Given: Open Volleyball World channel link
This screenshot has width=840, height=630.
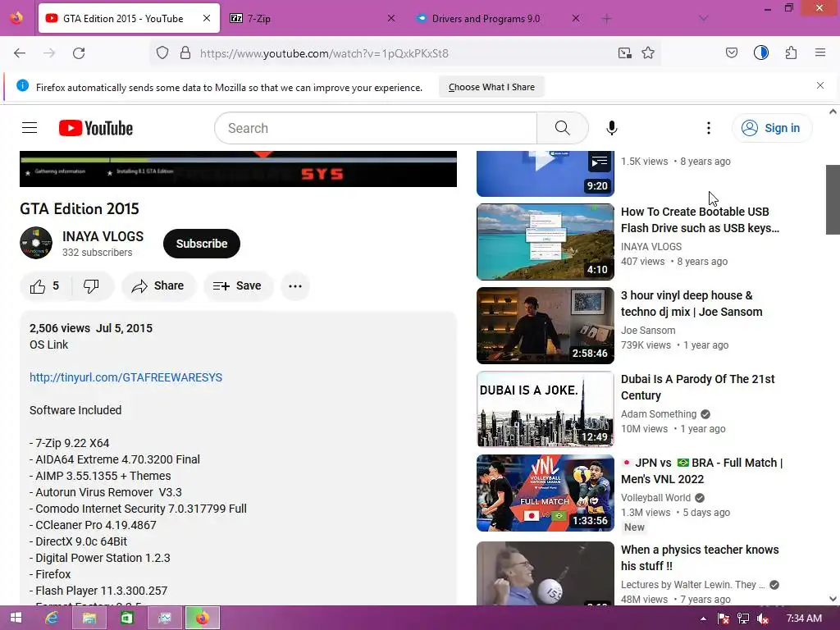Looking at the screenshot, I should pyautogui.click(x=655, y=498).
